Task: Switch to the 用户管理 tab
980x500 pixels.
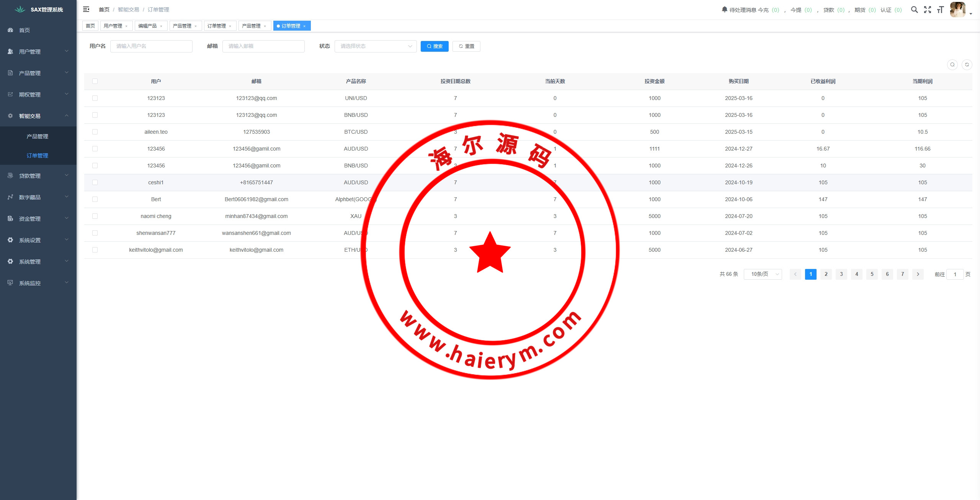Action: 113,26
